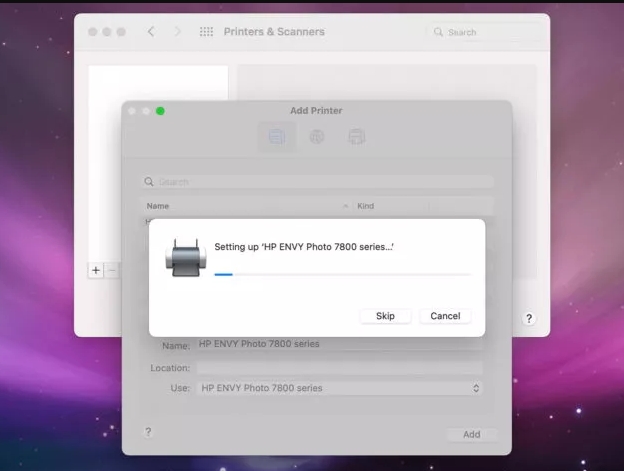Click the magnifier icon in Add Printer search
624x471 pixels.
coord(149,182)
